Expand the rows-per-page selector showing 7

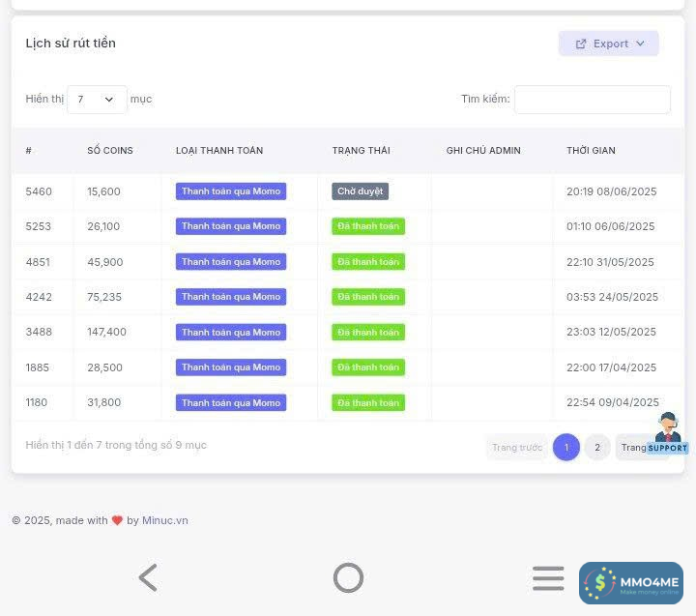(x=97, y=100)
